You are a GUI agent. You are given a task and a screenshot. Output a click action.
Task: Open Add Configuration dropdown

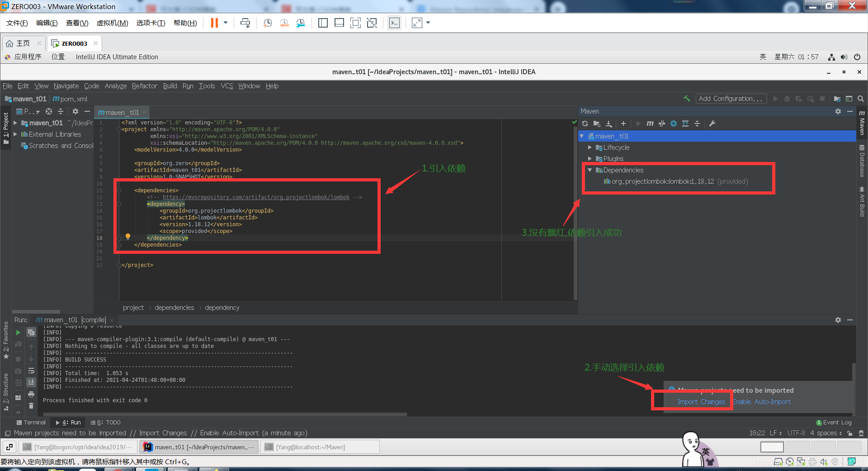coord(731,99)
